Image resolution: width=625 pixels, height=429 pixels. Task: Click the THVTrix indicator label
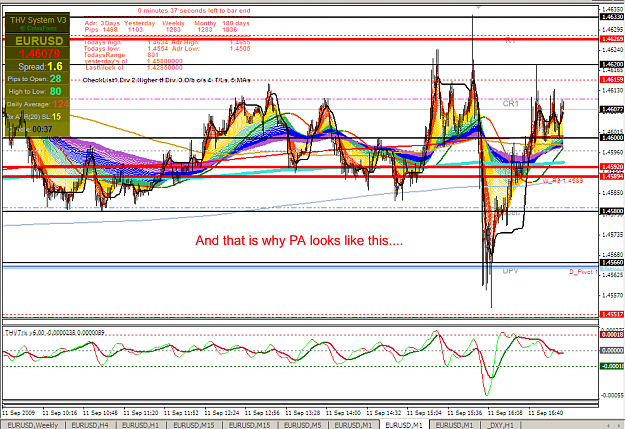54,332
